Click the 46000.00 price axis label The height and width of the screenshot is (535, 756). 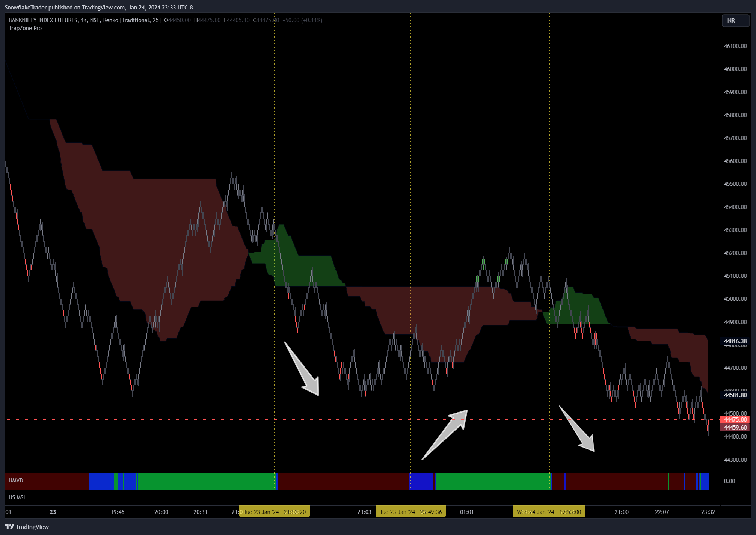click(x=735, y=69)
